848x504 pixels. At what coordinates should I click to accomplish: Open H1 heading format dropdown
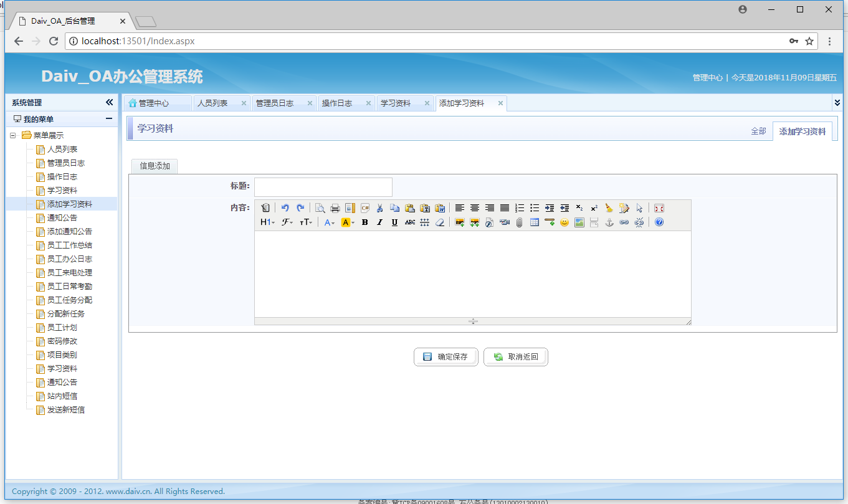pos(268,222)
